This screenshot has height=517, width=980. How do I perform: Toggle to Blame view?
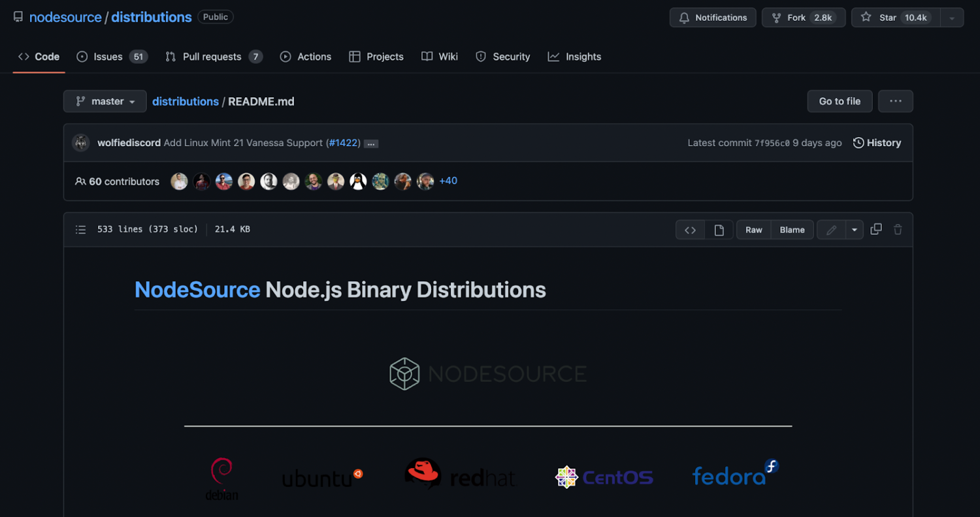coord(792,229)
